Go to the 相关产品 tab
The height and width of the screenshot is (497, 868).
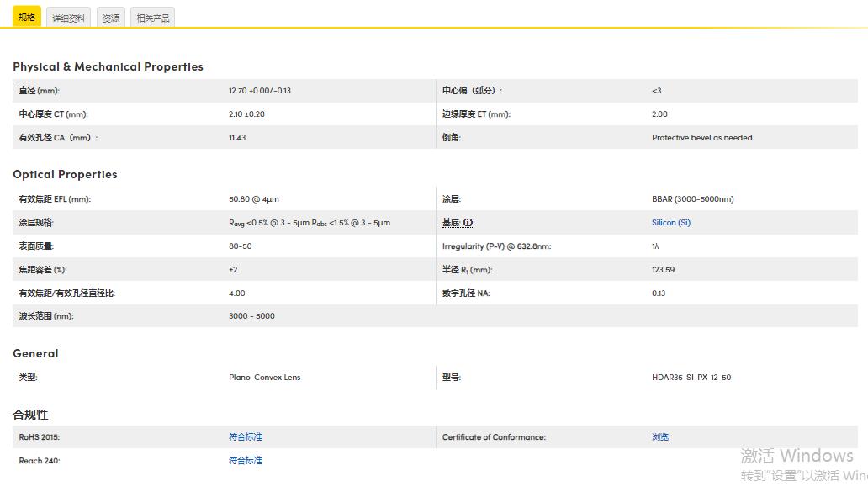(152, 18)
